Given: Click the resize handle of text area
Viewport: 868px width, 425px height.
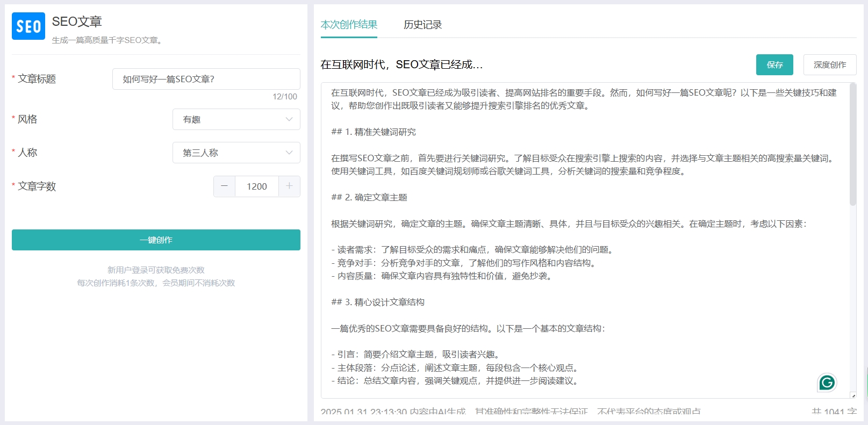Looking at the screenshot, I should coord(853,395).
